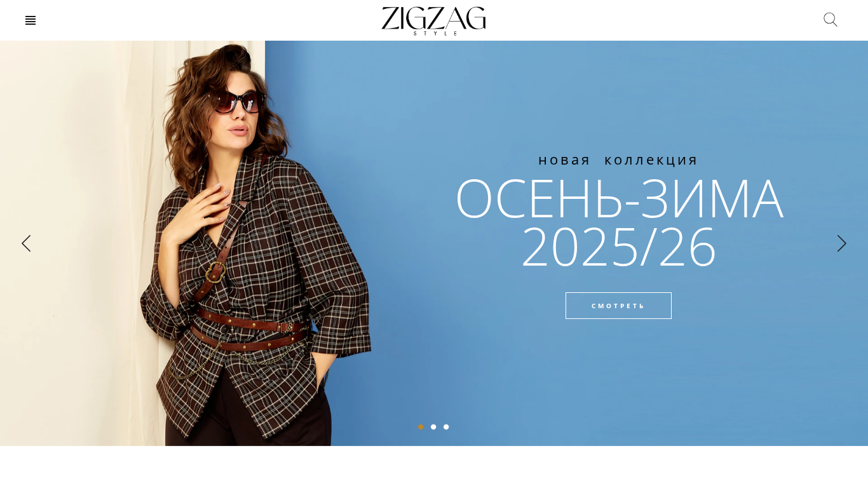Open the hamburger menu
Image resolution: width=868 pixels, height=488 pixels.
[31, 20]
